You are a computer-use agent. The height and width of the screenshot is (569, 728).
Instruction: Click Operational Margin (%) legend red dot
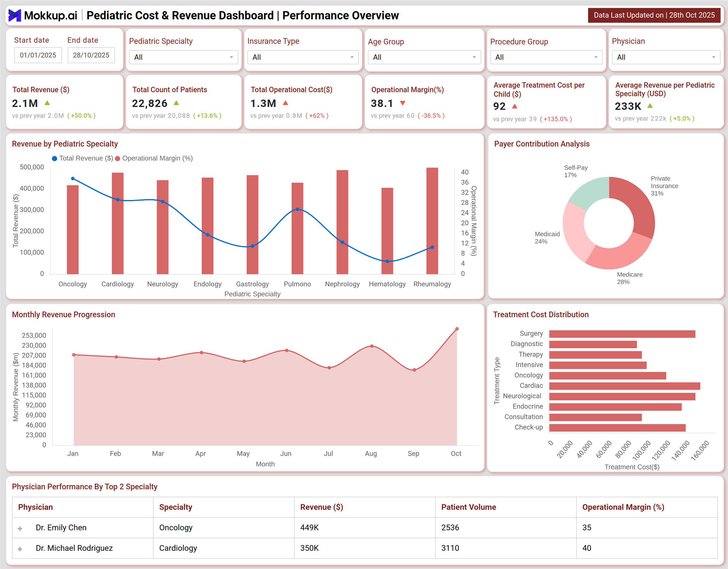[x=117, y=158]
